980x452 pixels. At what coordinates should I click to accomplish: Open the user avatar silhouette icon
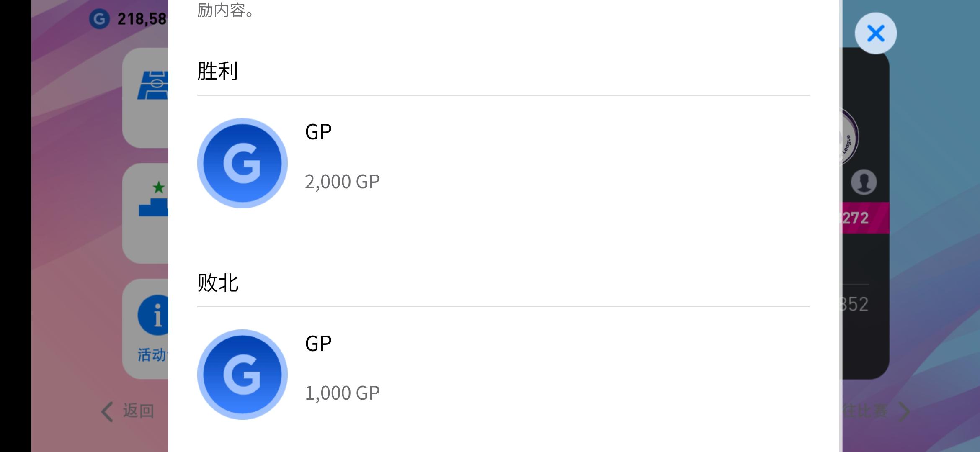(864, 182)
